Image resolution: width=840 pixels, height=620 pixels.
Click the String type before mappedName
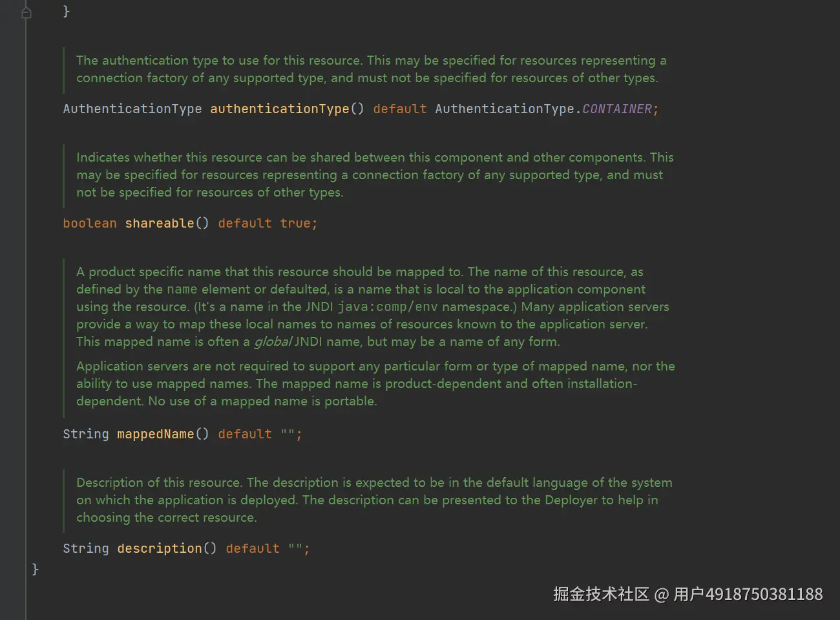pos(85,434)
